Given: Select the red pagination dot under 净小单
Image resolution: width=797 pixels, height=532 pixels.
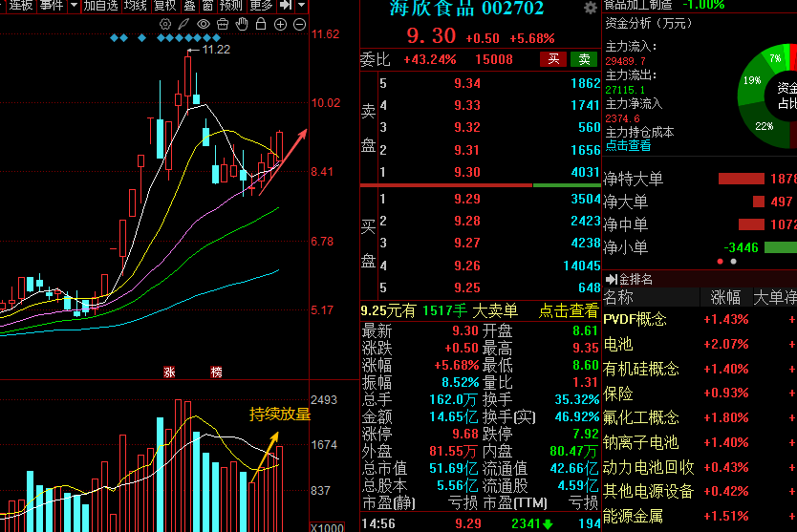Looking at the screenshot, I should (x=720, y=262).
